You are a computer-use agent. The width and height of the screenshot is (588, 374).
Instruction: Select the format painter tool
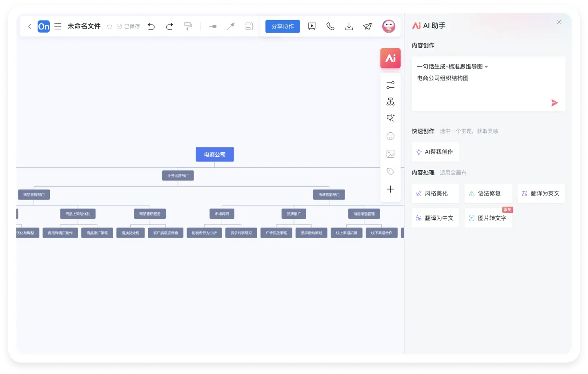[x=188, y=26]
